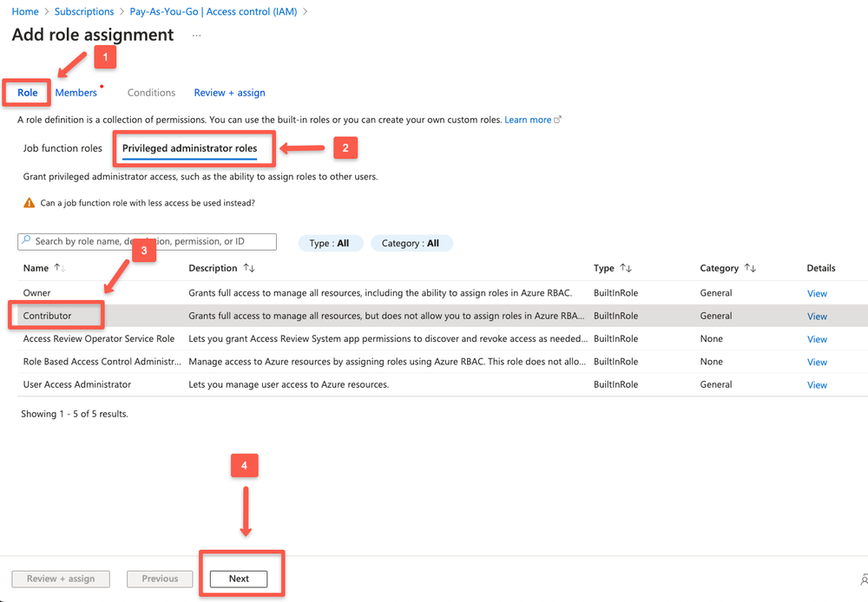Click the search magnifier icon in the roles search box
This screenshot has width=868, height=602.
click(26, 241)
